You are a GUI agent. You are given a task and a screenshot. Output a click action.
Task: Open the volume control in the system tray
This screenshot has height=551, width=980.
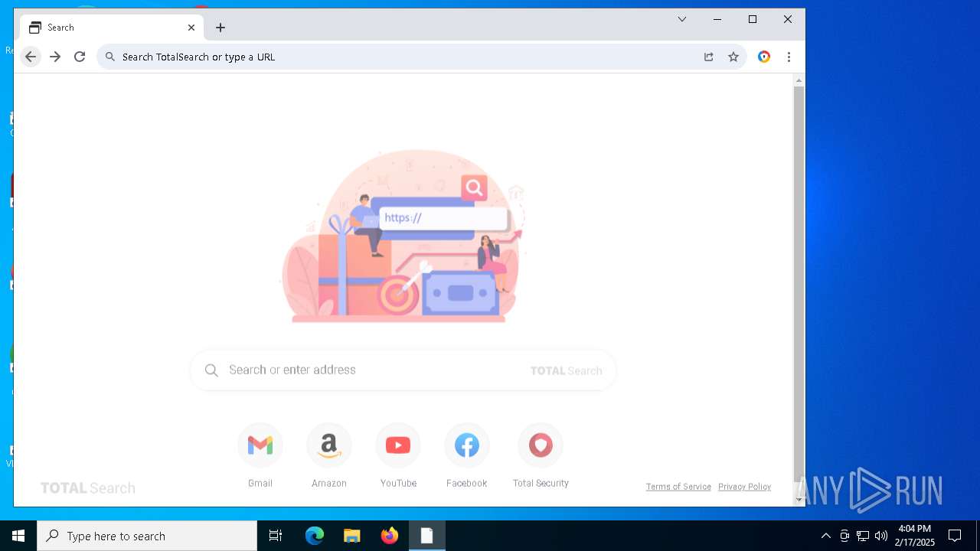click(881, 536)
